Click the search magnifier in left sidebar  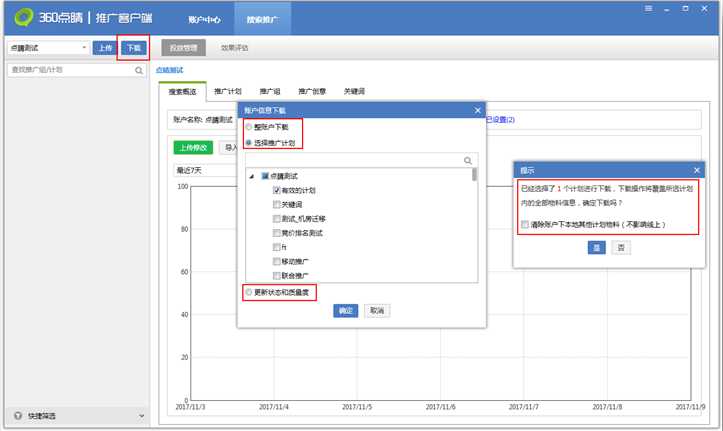tap(139, 71)
